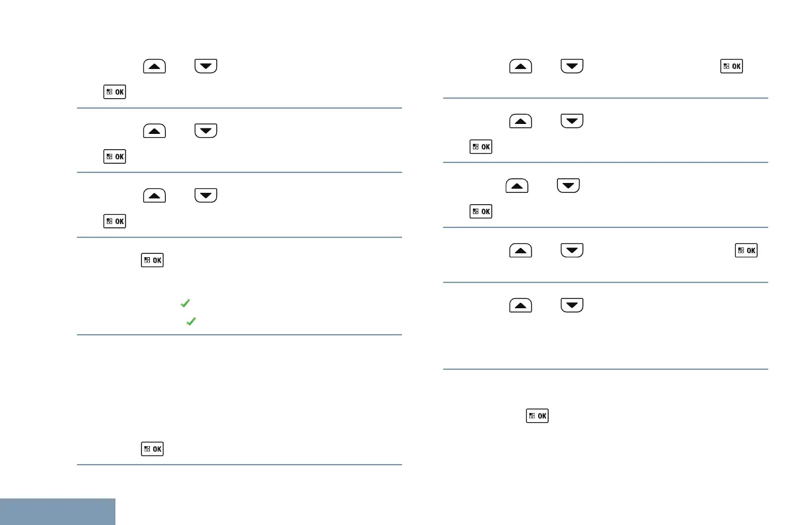The image size is (812, 525).
Task: Click the down arrow in the right column's fourth row
Action: click(x=572, y=251)
